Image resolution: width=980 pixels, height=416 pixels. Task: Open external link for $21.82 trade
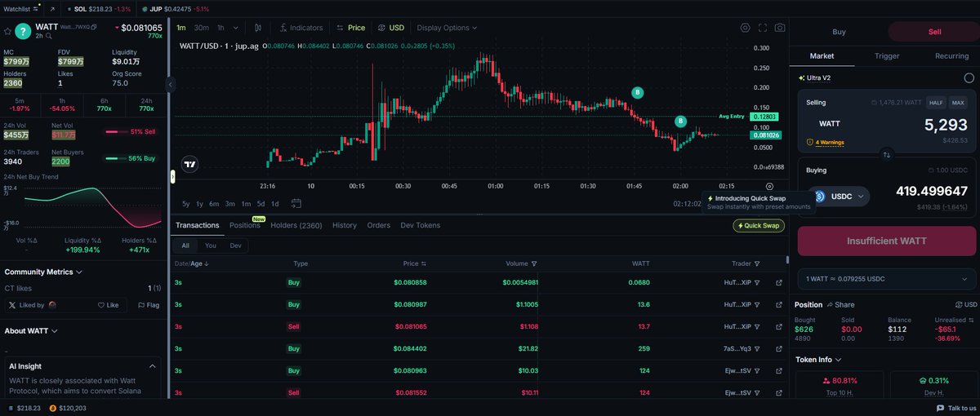click(x=778, y=348)
